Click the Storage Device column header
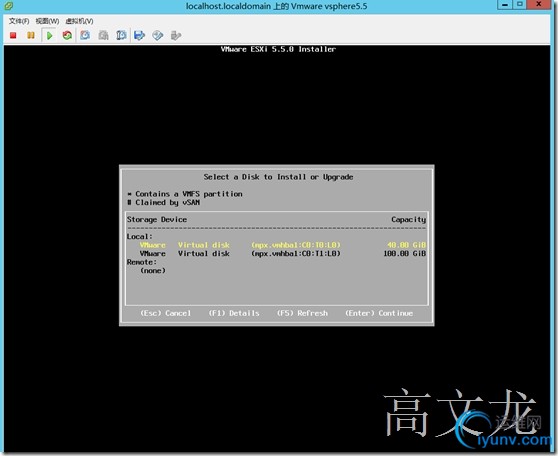Image resolution: width=558 pixels, height=456 pixels. pos(157,220)
